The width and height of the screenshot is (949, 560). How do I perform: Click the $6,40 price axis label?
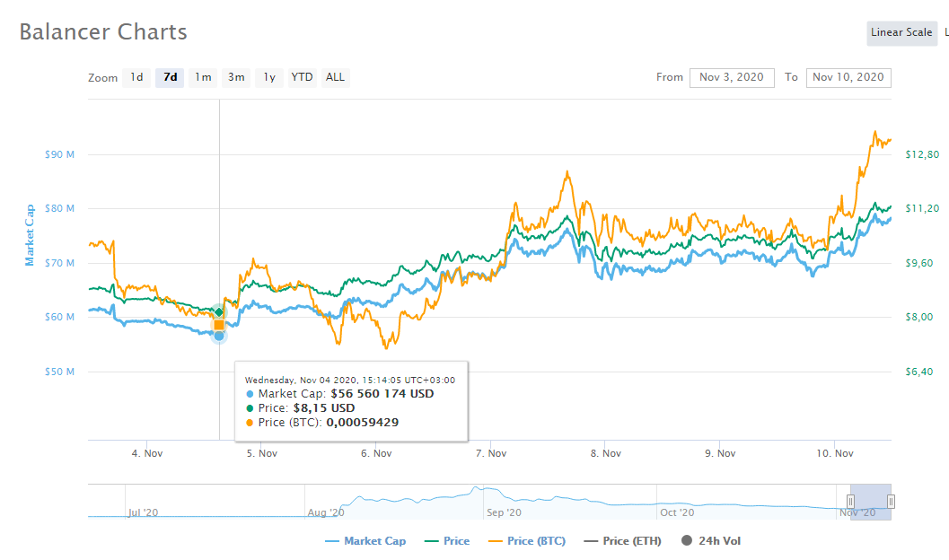(919, 372)
